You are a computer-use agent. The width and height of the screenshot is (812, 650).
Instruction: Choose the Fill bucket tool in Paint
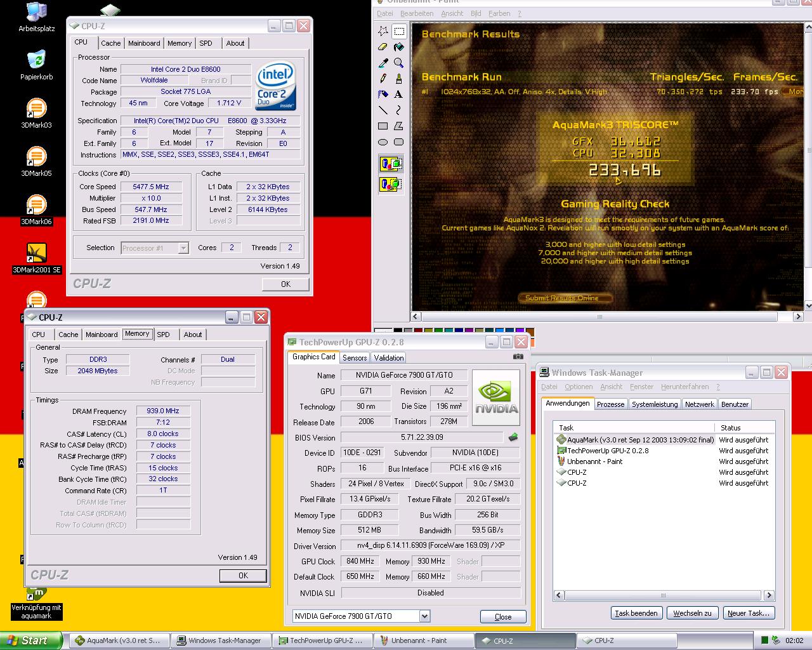(x=399, y=46)
